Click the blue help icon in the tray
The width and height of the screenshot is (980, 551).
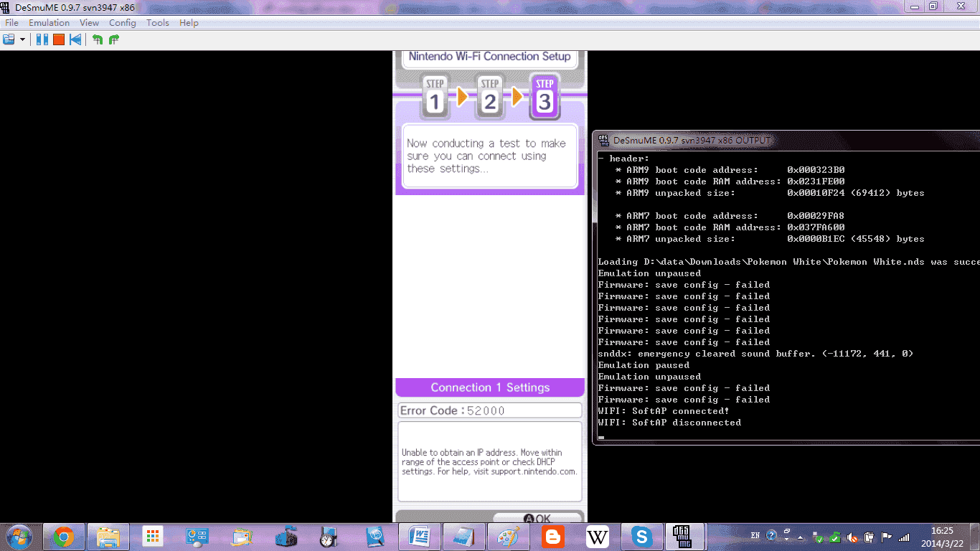pyautogui.click(x=771, y=535)
